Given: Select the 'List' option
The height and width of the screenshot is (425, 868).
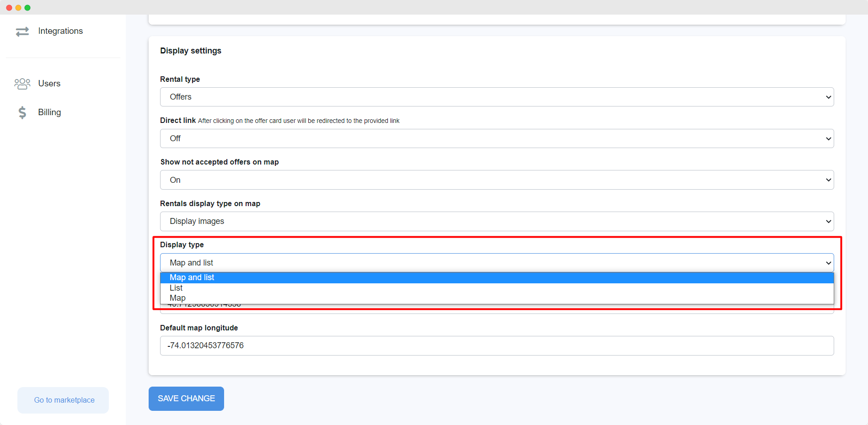Looking at the screenshot, I should pyautogui.click(x=497, y=288).
